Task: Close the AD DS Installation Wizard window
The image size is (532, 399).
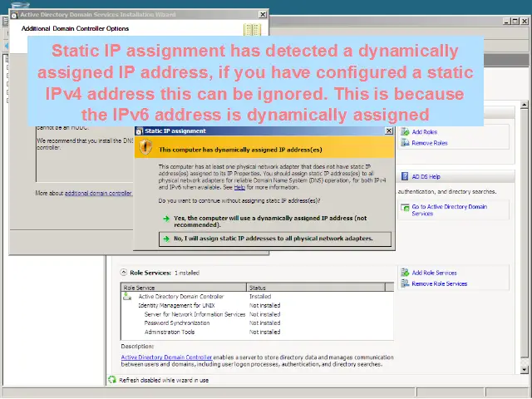Action: [x=263, y=15]
